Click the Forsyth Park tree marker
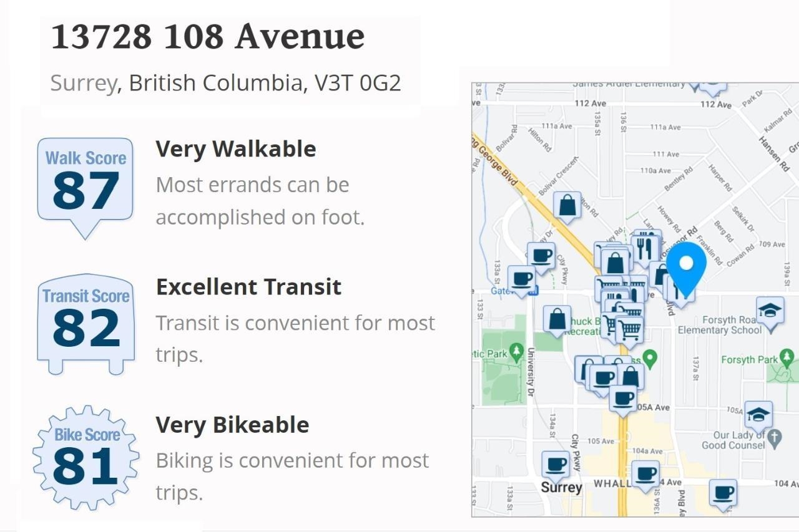The width and height of the screenshot is (799, 532). click(x=787, y=358)
